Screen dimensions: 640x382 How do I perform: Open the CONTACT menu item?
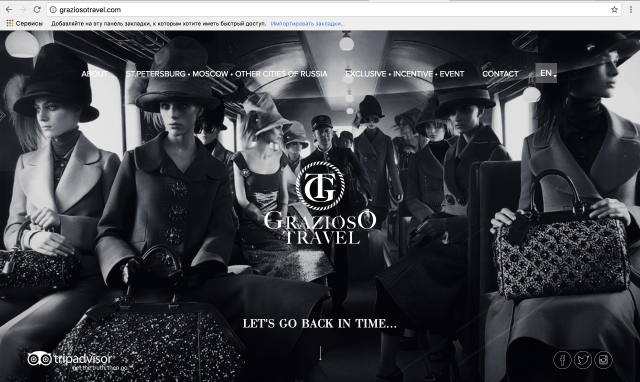click(x=500, y=74)
